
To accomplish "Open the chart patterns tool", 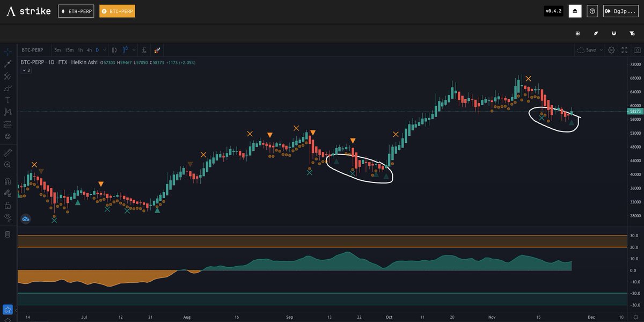I will coord(8,112).
